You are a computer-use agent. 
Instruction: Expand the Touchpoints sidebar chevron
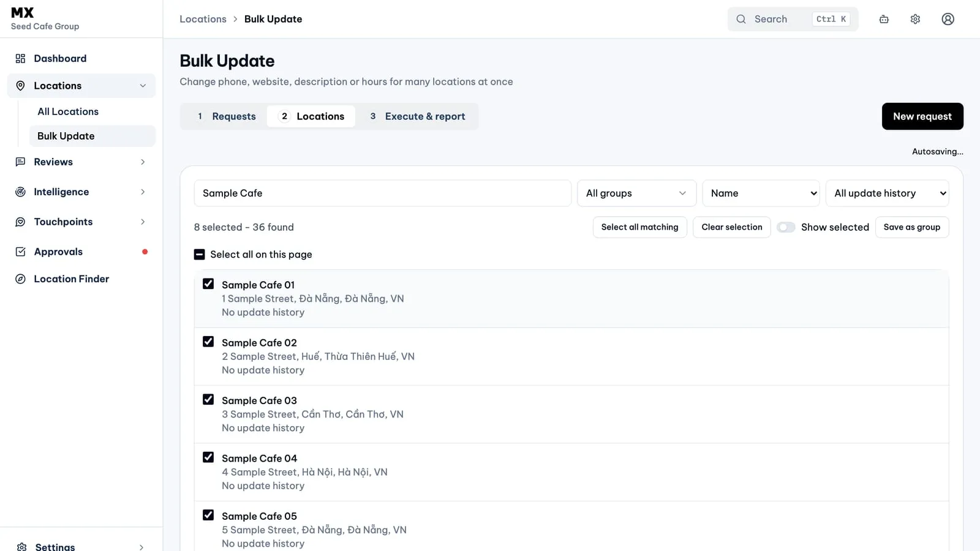[x=143, y=222]
